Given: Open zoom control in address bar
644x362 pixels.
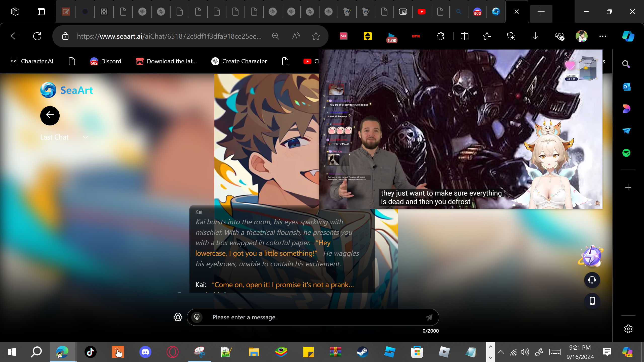Looking at the screenshot, I should click(276, 36).
